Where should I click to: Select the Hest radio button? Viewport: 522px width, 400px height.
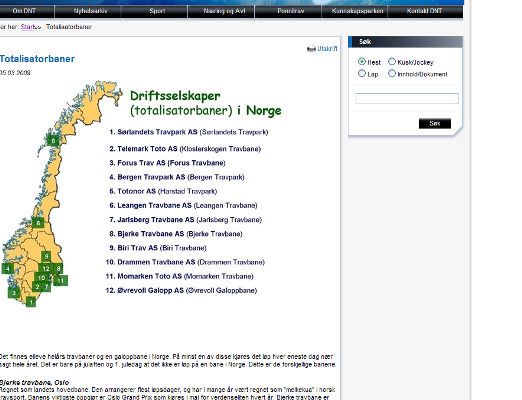(362, 62)
